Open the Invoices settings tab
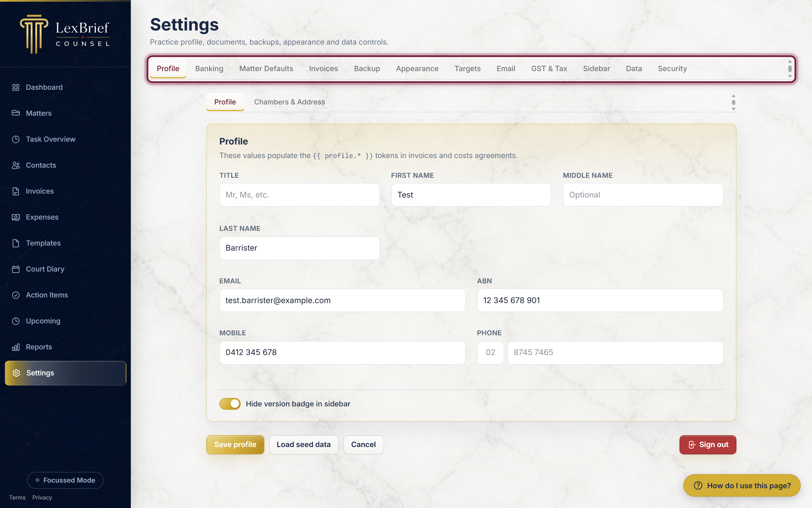Viewport: 812px width, 508px height. click(x=323, y=69)
